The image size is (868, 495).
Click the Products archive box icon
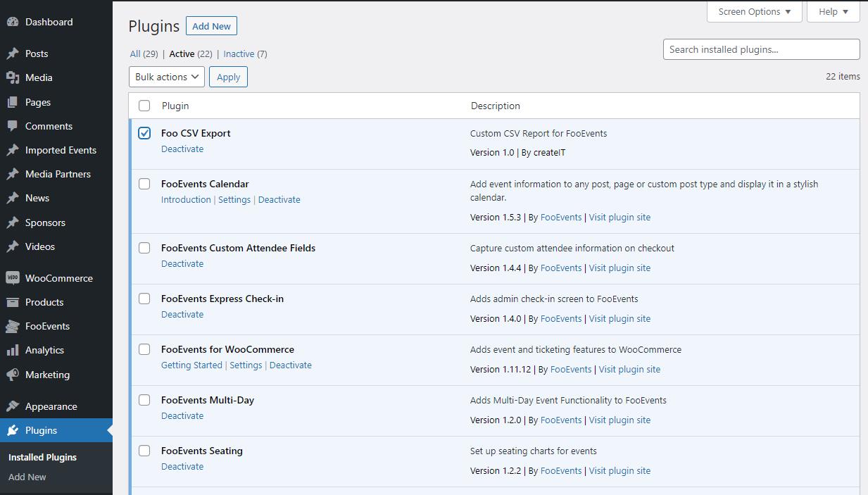(12, 302)
